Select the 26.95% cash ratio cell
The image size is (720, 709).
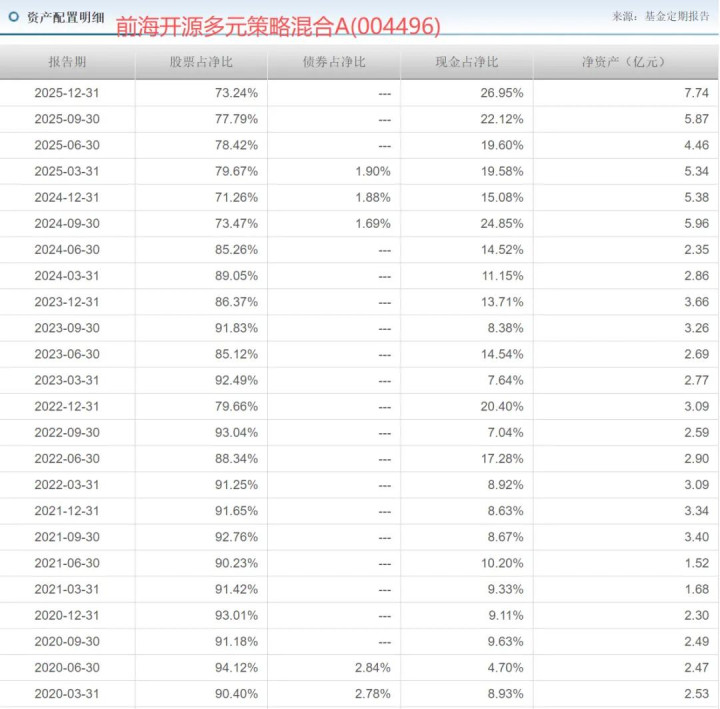502,93
